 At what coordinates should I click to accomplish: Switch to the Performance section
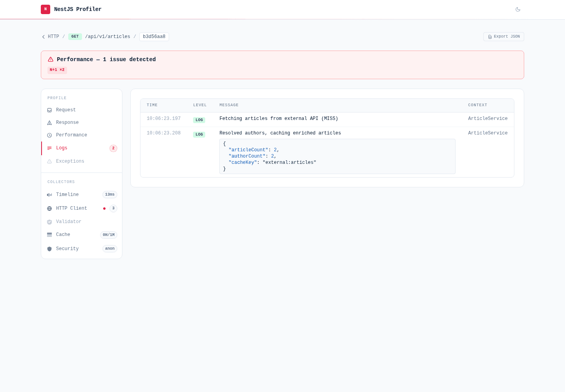coord(82,135)
